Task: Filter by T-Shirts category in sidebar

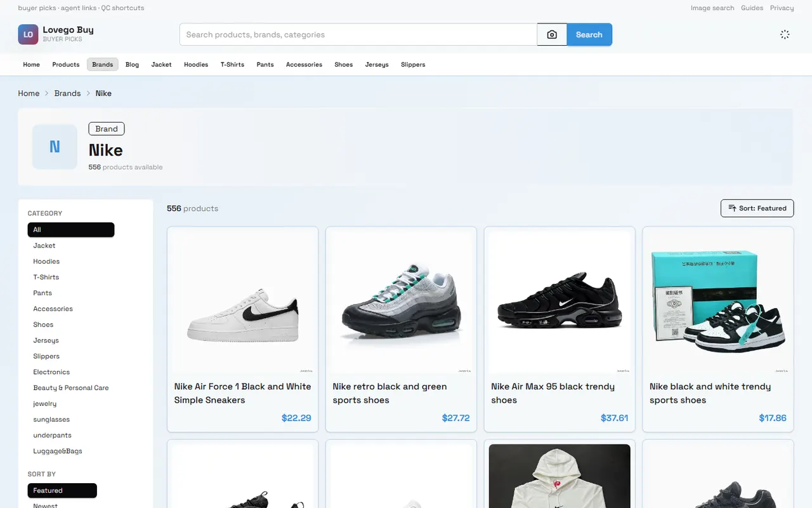Action: [46, 277]
